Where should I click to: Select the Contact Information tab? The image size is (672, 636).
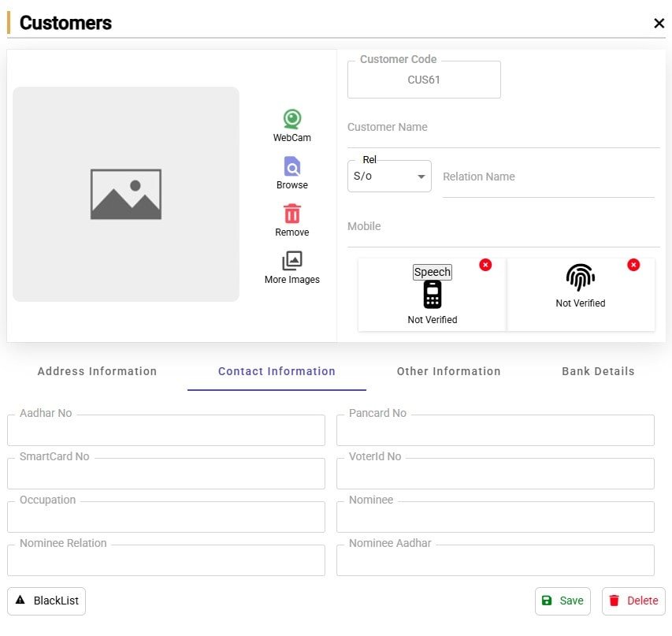click(x=277, y=371)
